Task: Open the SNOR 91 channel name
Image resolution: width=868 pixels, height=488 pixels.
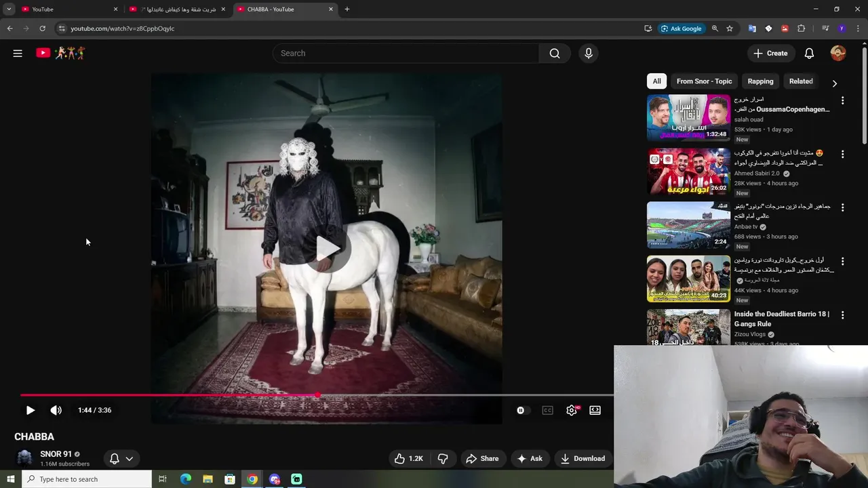Action: pos(56,454)
